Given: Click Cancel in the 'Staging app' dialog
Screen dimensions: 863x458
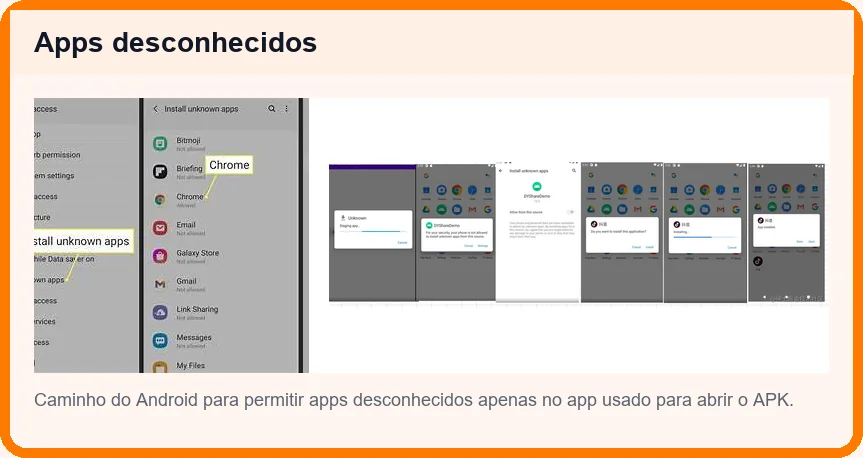Looking at the screenshot, I should pyautogui.click(x=402, y=242).
